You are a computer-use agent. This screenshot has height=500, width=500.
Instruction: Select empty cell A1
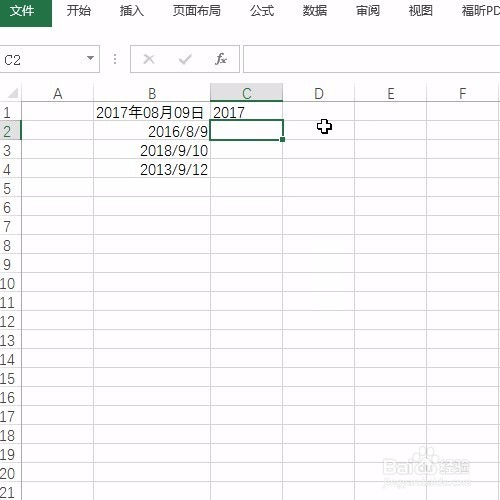point(58,112)
